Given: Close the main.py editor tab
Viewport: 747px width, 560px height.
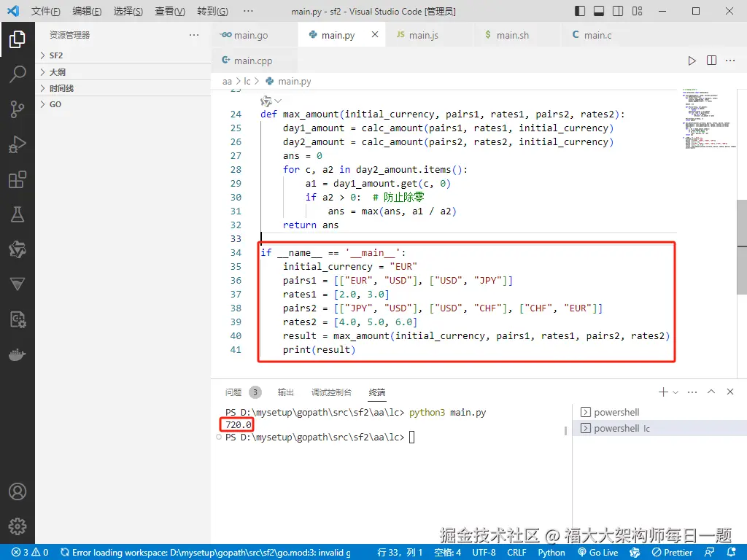Looking at the screenshot, I should coord(375,34).
